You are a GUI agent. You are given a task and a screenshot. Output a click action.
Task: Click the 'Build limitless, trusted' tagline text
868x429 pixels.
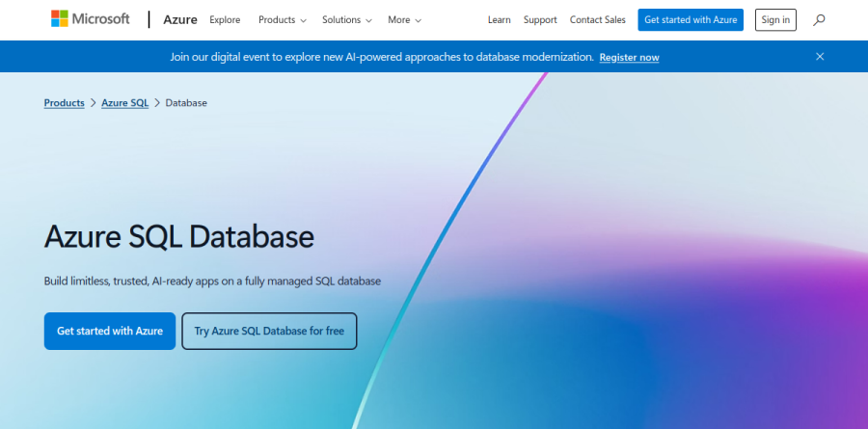pos(212,282)
